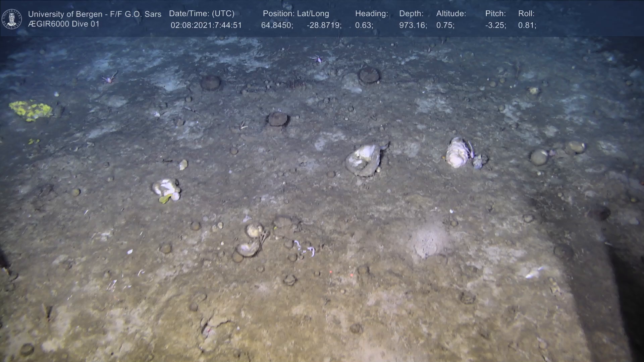Click the longitude value -28.8719
This screenshot has width=644, height=362.
coord(324,25)
